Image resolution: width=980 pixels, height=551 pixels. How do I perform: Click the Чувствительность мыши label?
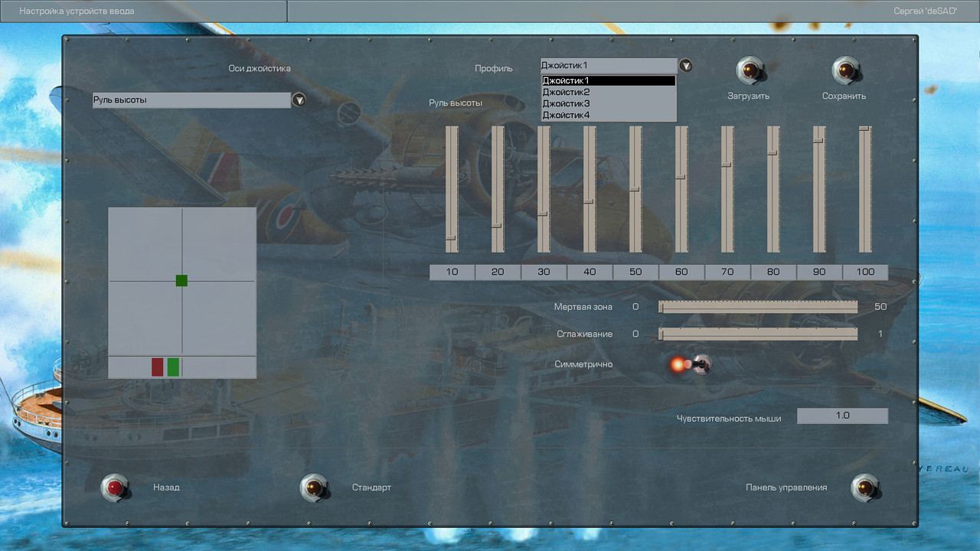pos(729,418)
